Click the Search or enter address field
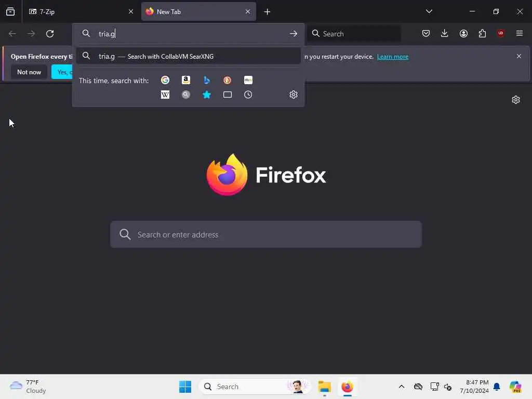 point(266,234)
